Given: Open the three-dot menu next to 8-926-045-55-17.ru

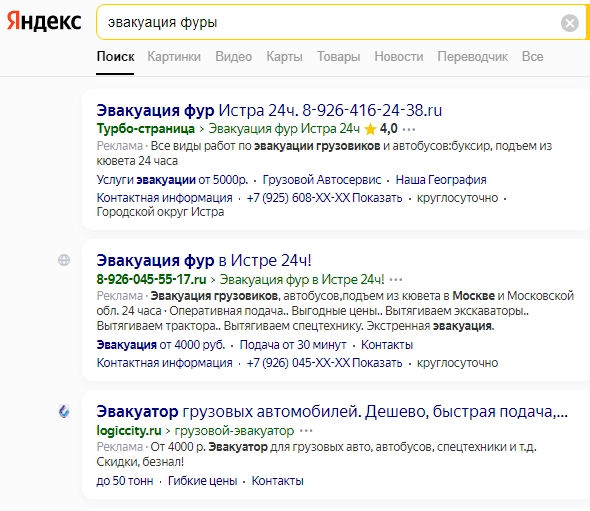Looking at the screenshot, I should pos(396,280).
